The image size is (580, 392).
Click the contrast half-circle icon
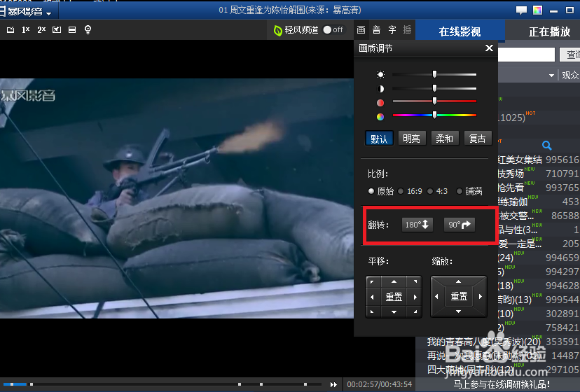(x=380, y=89)
